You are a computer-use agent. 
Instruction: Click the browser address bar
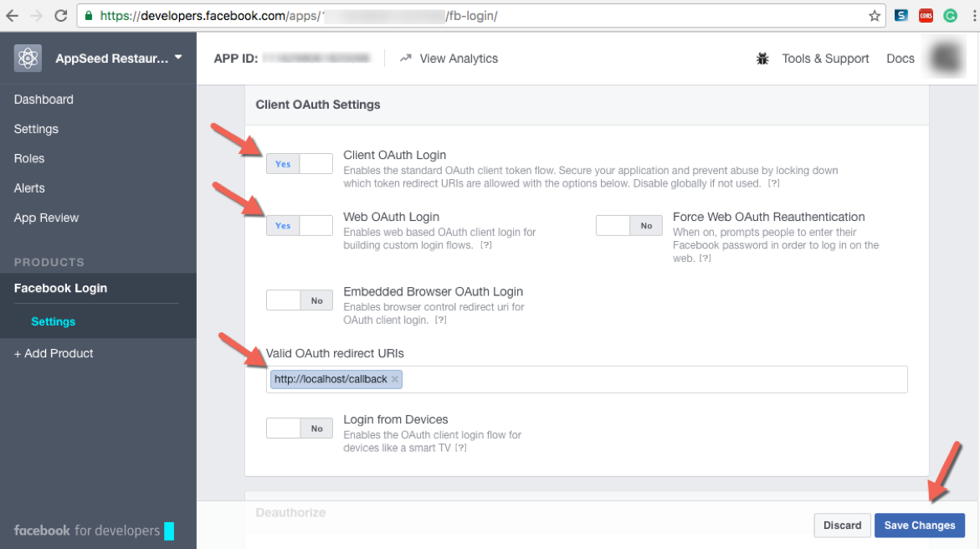point(481,16)
